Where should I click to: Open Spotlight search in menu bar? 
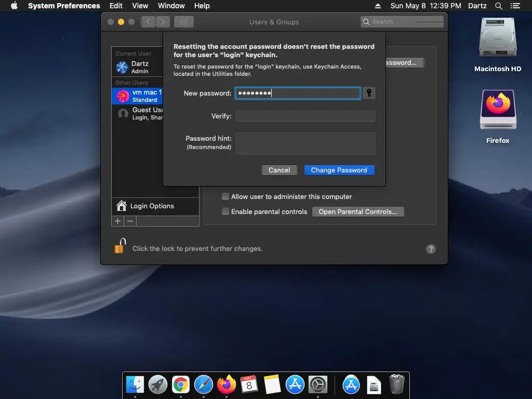click(x=498, y=6)
